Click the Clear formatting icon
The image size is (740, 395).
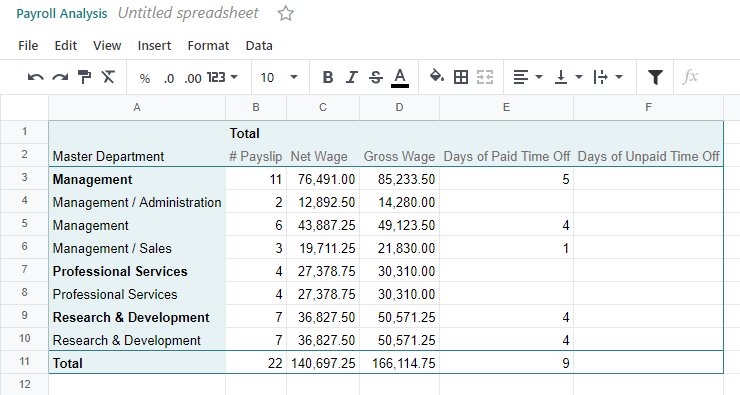point(108,77)
